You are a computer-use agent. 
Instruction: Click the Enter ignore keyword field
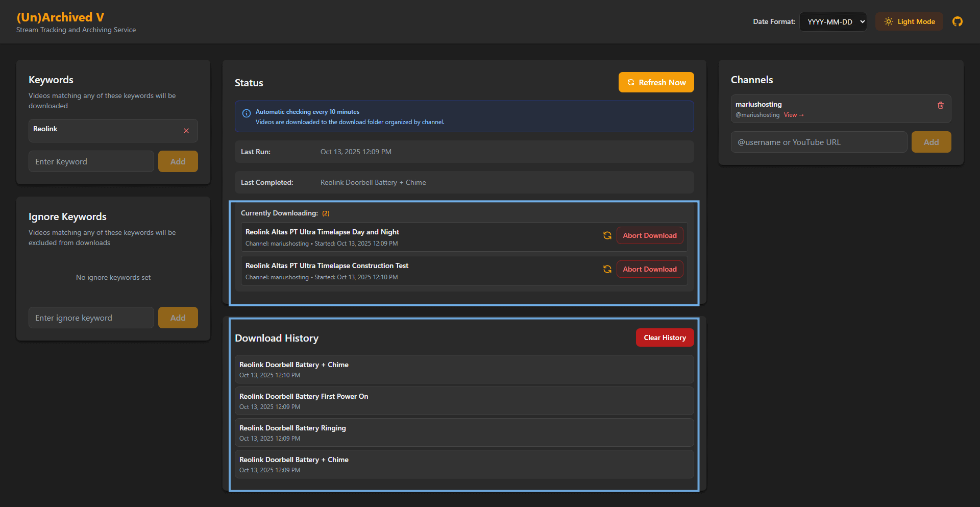[91, 318]
